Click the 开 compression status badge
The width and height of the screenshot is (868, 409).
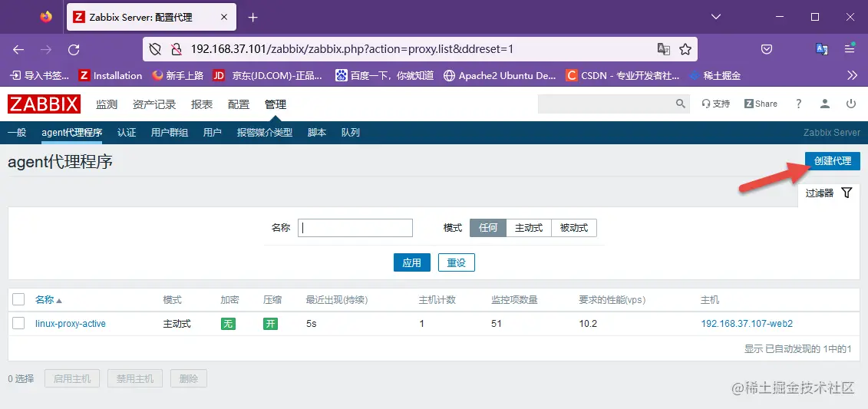(271, 324)
